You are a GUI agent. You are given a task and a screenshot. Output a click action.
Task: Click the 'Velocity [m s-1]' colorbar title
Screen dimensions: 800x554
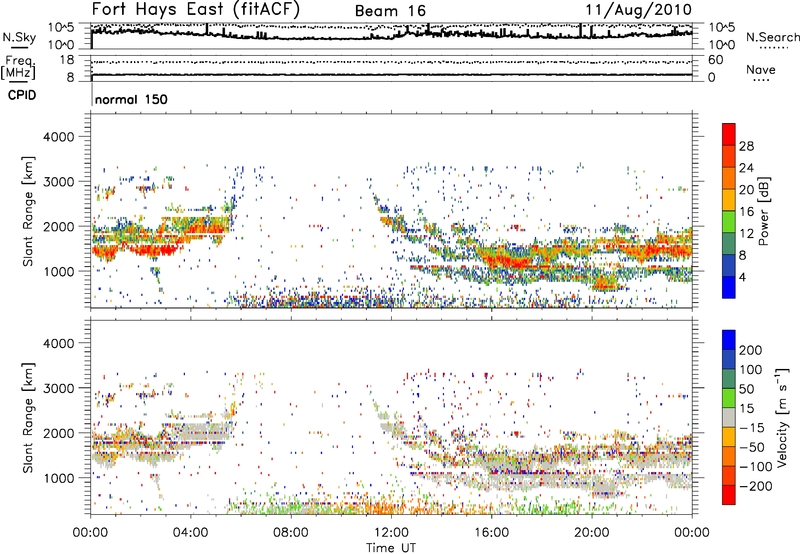(x=782, y=417)
